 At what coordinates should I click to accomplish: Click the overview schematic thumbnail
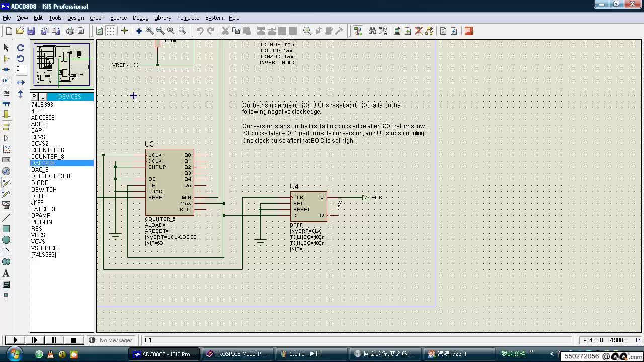[x=62, y=64]
